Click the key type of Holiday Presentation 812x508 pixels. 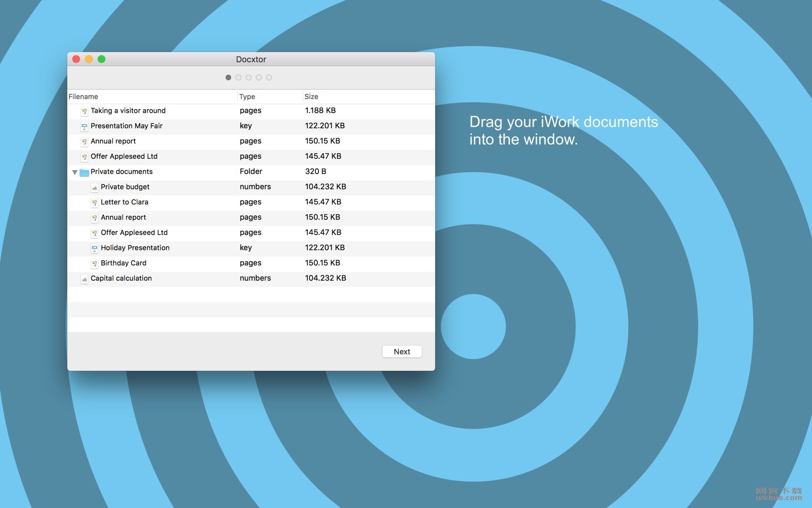coord(245,248)
